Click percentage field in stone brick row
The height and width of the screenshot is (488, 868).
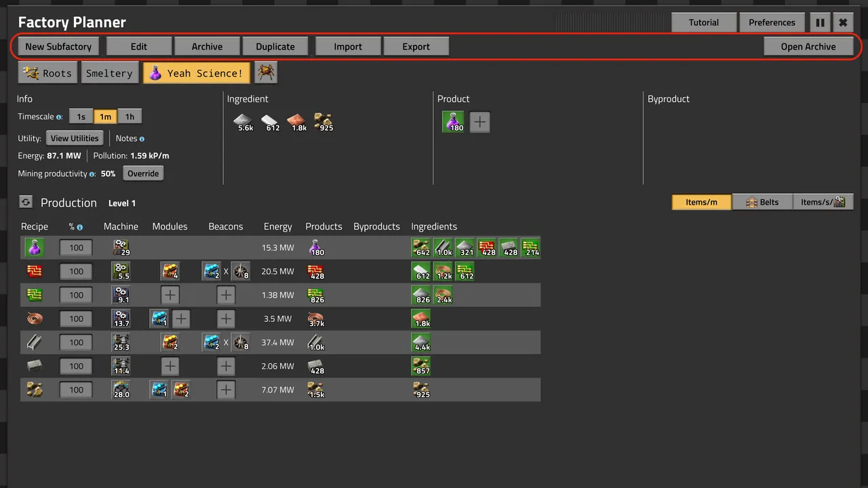76,366
